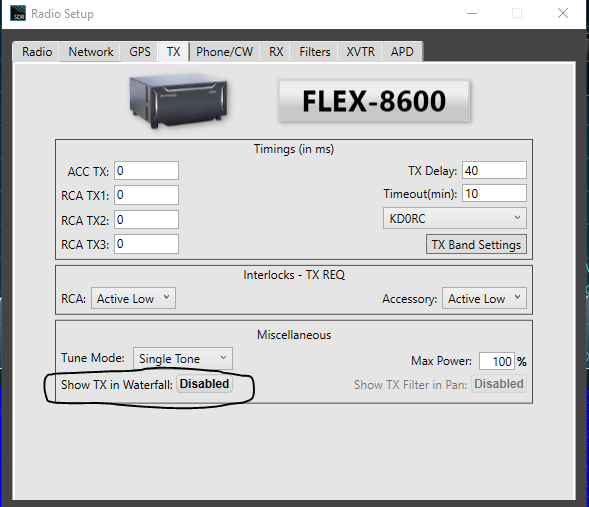The image size is (589, 507).
Task: Click the Timings (in ms) heading
Action: [x=294, y=149]
